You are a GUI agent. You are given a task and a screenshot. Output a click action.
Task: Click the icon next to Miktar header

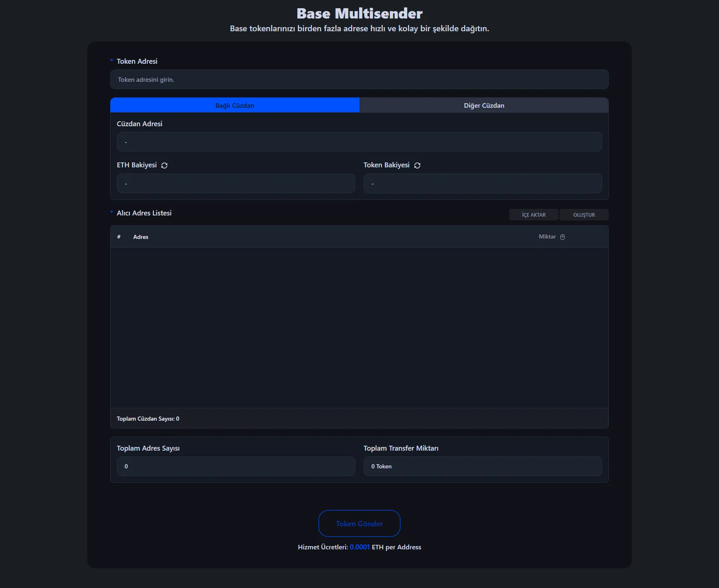[562, 237]
